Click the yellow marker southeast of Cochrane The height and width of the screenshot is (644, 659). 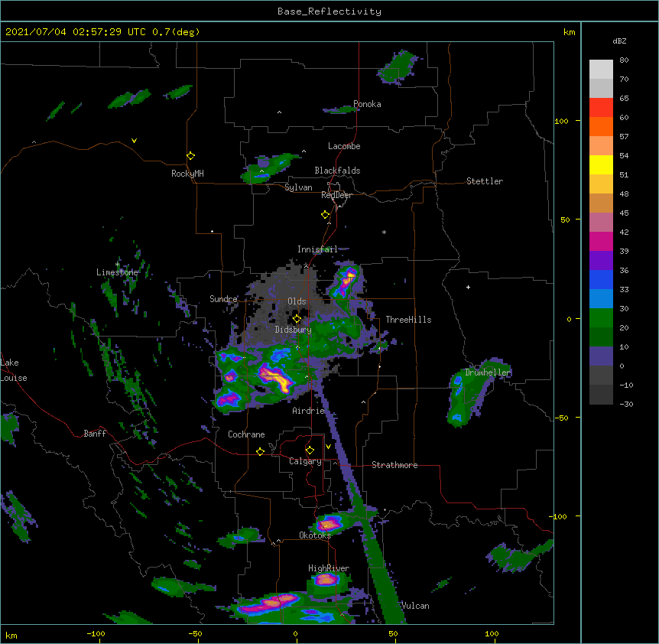coord(260,451)
